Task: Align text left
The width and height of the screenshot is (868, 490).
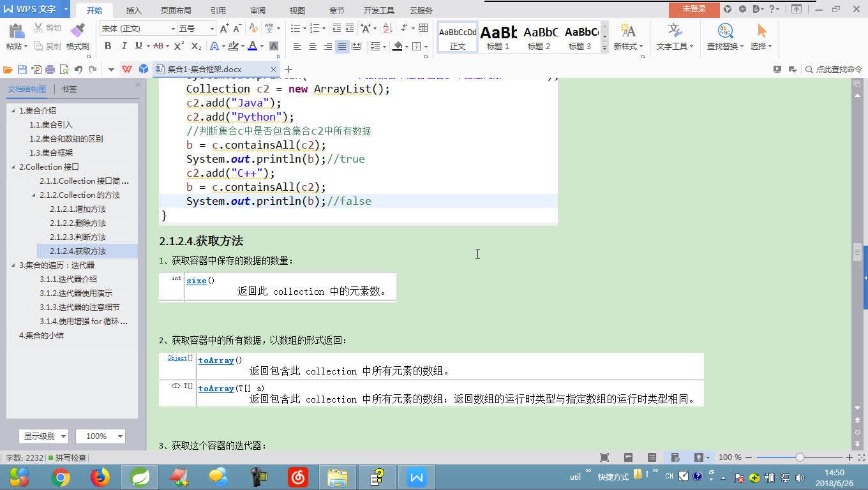Action: [297, 47]
